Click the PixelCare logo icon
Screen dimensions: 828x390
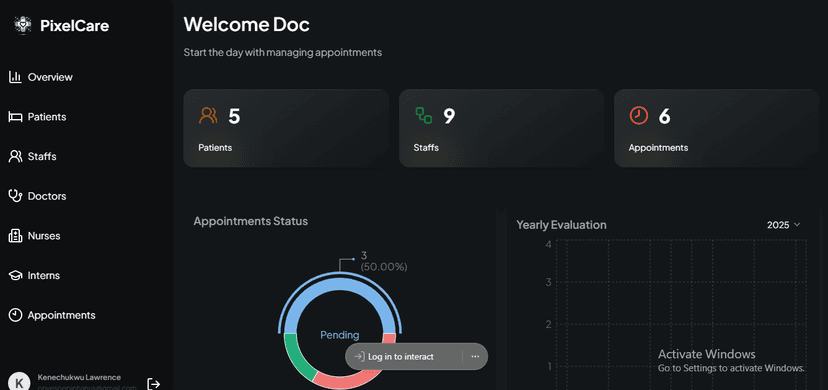click(23, 25)
